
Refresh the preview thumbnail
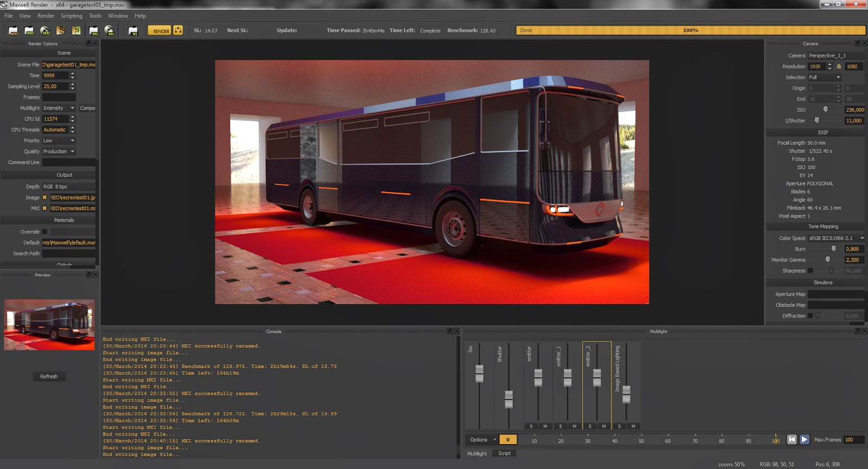click(49, 376)
